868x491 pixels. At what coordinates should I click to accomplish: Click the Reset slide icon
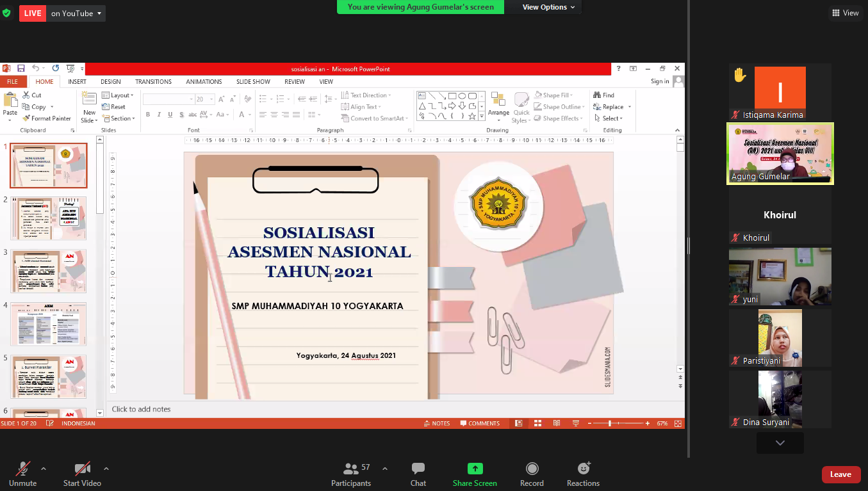(x=106, y=107)
